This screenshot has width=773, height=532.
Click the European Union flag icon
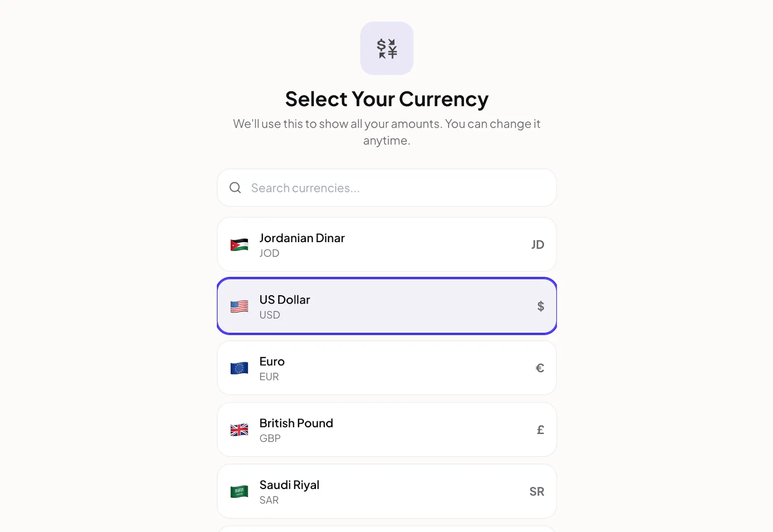pos(239,368)
